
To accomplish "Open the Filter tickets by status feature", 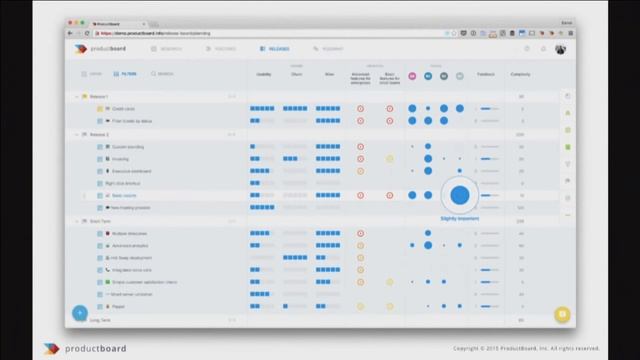I will (x=132, y=121).
